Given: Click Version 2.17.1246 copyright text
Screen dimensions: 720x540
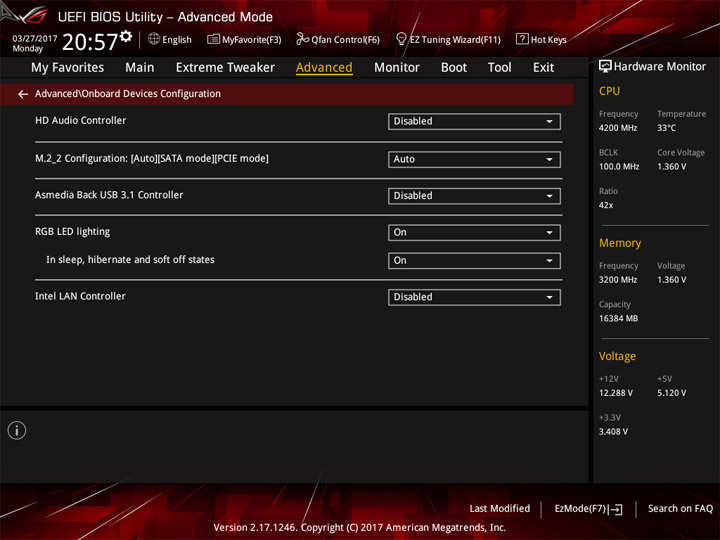Looking at the screenshot, I should [x=360, y=527].
